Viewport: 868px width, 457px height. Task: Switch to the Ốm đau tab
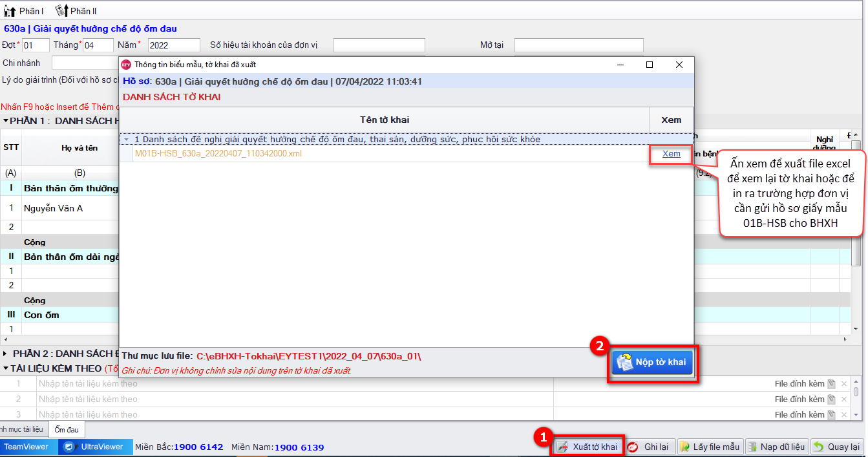tap(67, 429)
